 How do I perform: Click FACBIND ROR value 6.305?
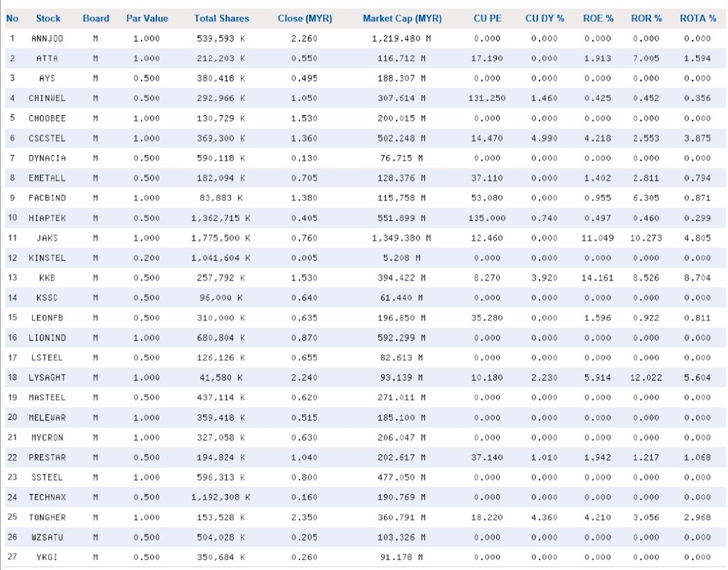pyautogui.click(x=646, y=198)
